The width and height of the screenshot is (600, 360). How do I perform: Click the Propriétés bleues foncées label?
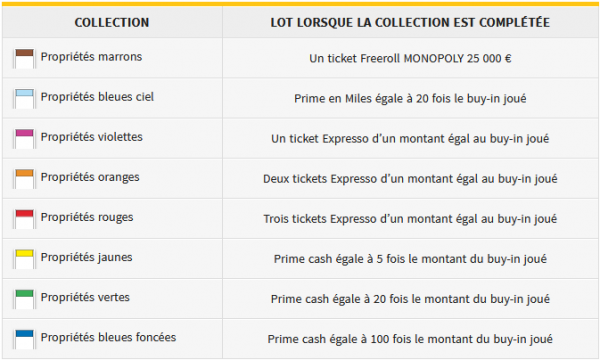tap(108, 337)
